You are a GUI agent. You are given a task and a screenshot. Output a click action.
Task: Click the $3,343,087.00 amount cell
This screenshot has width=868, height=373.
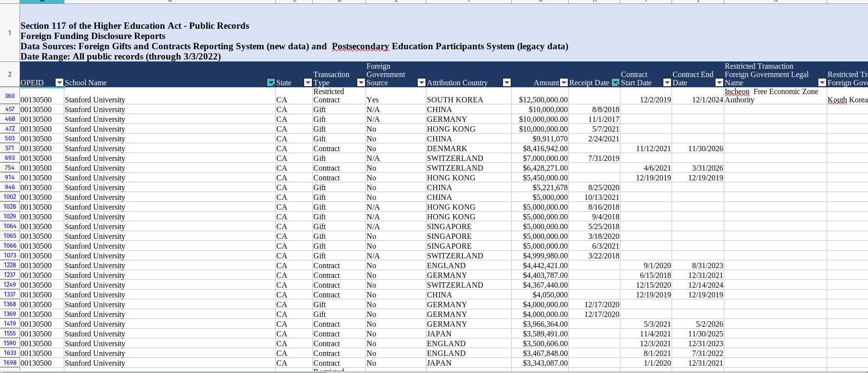click(x=540, y=363)
